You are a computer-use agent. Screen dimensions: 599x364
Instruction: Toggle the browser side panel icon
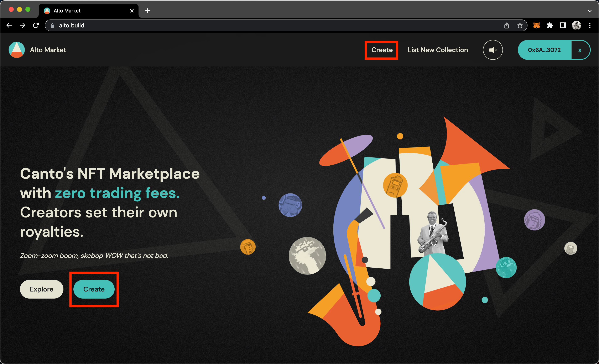[x=563, y=25]
